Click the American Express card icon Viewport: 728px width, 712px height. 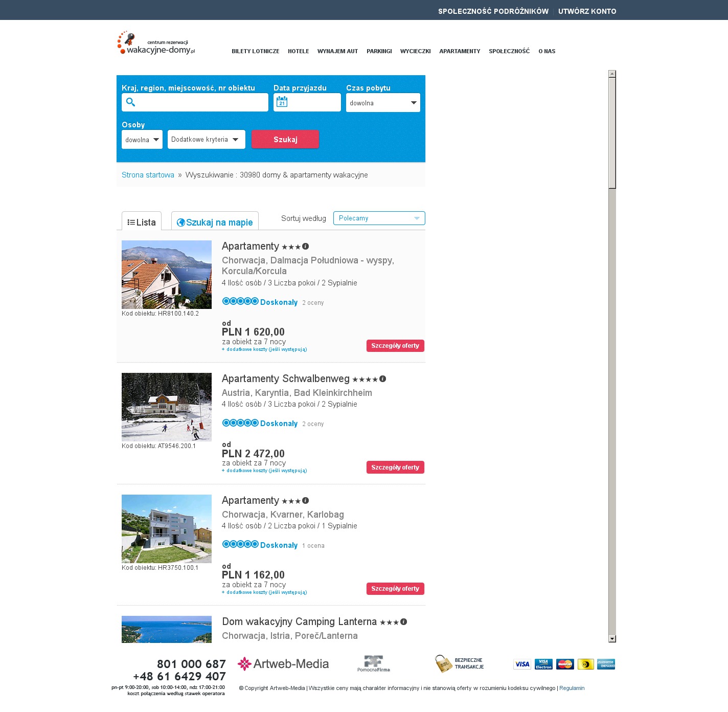point(606,664)
